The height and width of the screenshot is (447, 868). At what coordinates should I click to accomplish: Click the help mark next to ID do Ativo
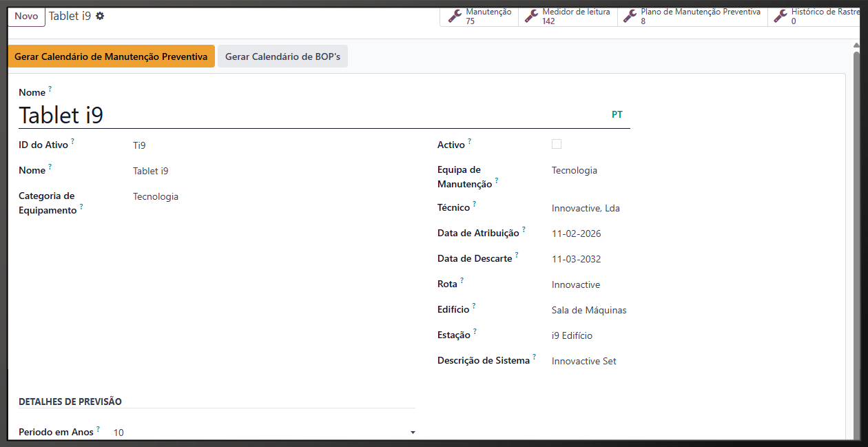click(x=73, y=141)
